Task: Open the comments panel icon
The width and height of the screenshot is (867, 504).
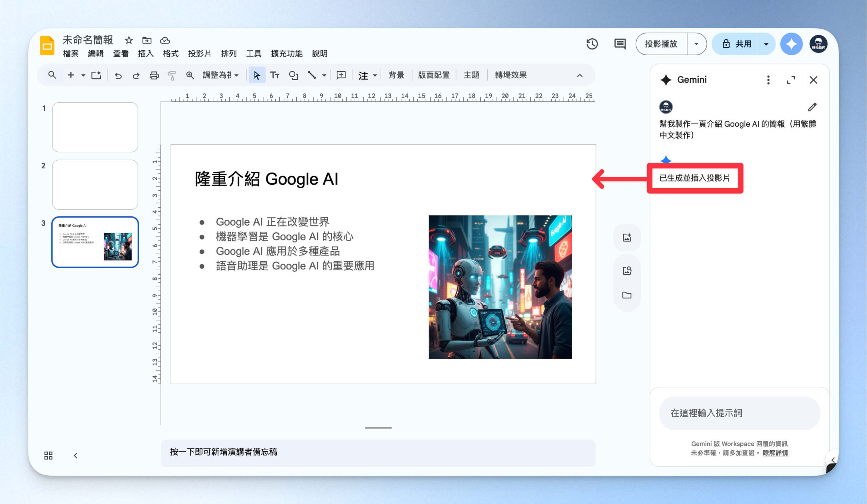Action: pyautogui.click(x=620, y=44)
